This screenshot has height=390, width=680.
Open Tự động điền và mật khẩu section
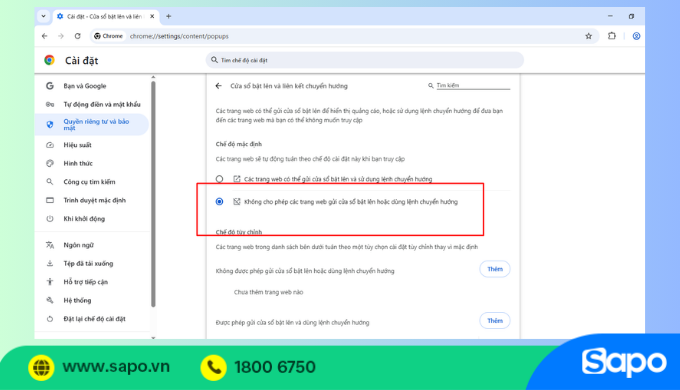pos(92,104)
